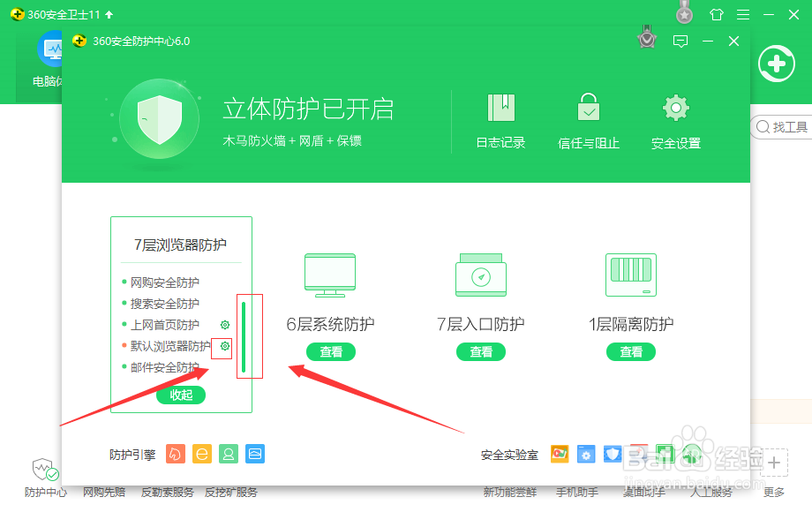Click the update arrow next to 360安全卫士11

(x=109, y=14)
